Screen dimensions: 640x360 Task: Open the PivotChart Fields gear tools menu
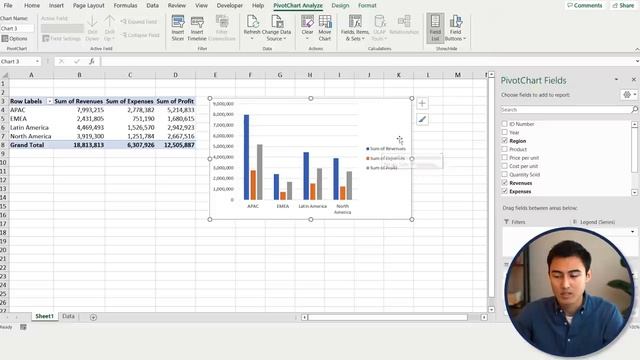click(629, 95)
